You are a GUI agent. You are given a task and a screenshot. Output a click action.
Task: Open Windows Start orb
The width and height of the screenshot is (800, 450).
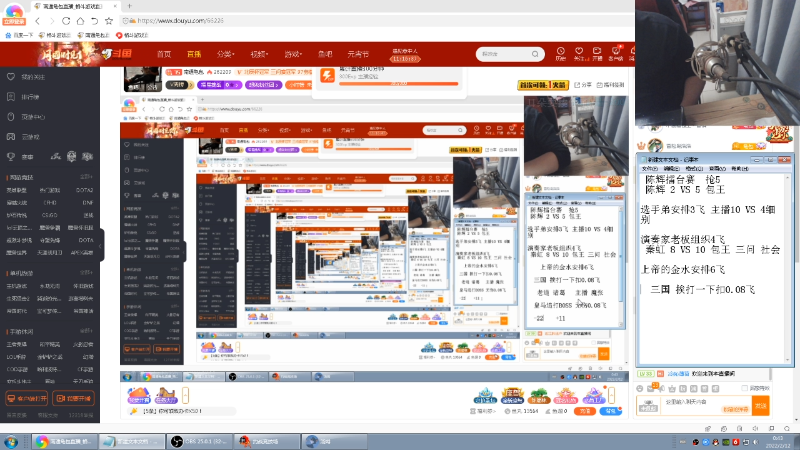click(x=10, y=442)
